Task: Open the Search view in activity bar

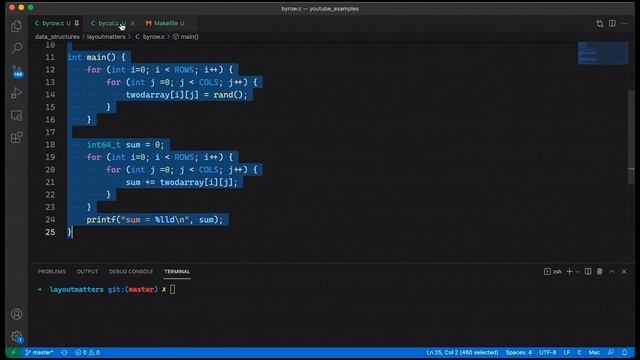Action: 16,48
